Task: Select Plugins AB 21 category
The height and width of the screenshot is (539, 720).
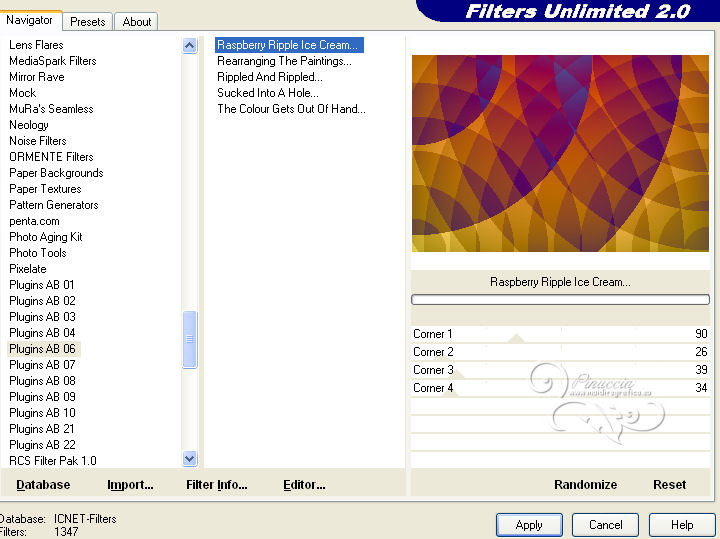Action: [x=42, y=429]
